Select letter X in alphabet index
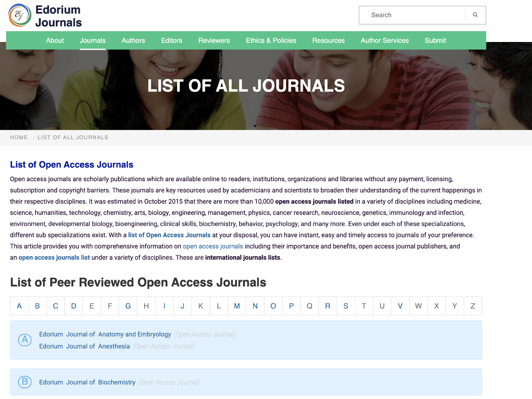The height and width of the screenshot is (399, 532). click(x=436, y=306)
